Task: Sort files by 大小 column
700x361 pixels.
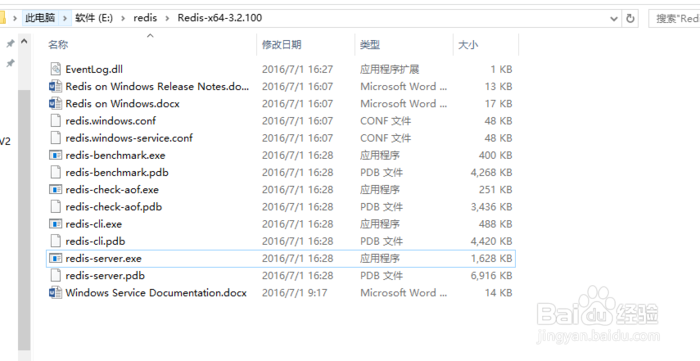Action: point(468,45)
